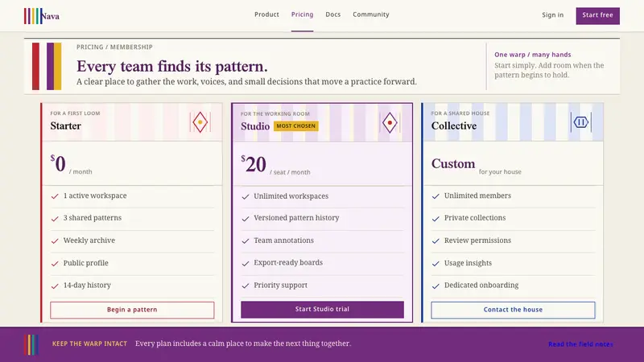Click the Start Studio trial button
Image resolution: width=644 pixels, height=362 pixels.
(x=323, y=310)
